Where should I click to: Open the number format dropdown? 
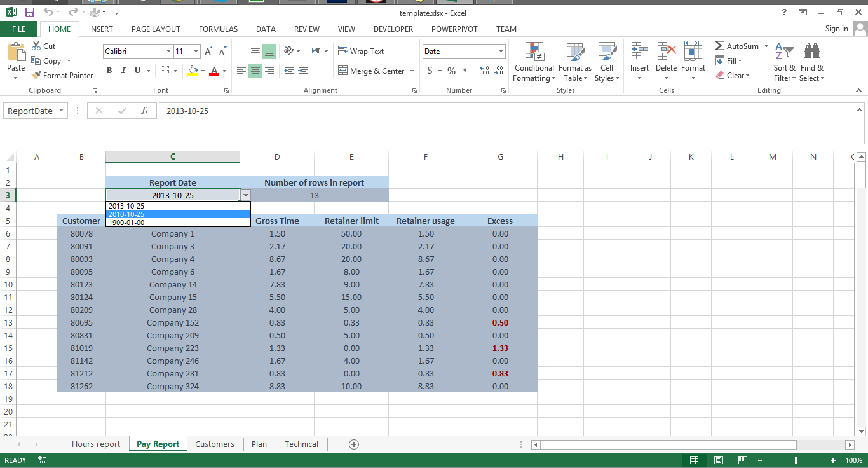pos(501,52)
